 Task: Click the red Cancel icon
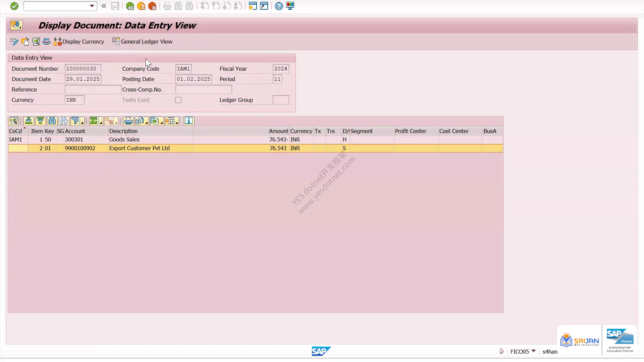(x=152, y=6)
